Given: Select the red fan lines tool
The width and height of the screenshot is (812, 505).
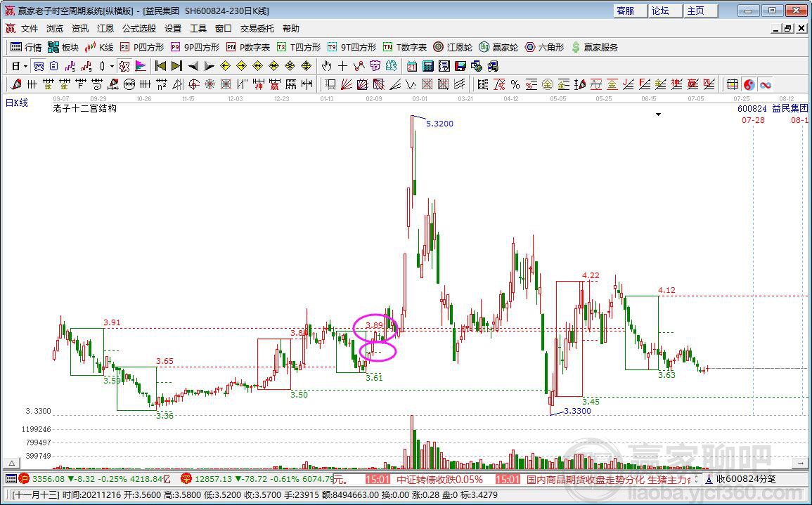Looking at the screenshot, I should pos(347,84).
